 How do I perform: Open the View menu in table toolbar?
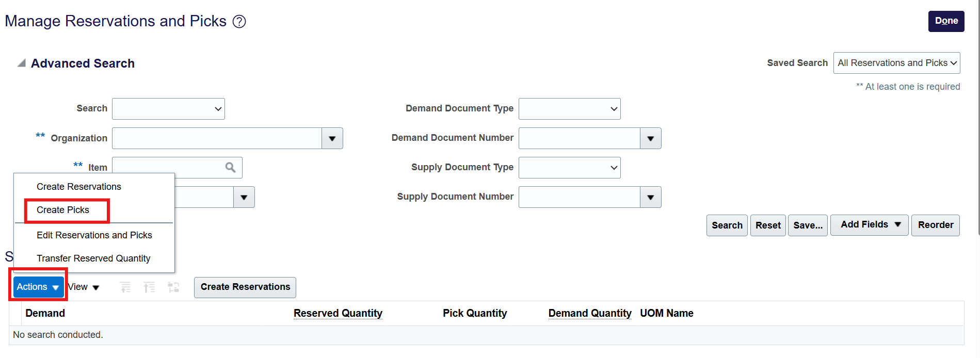[83, 287]
